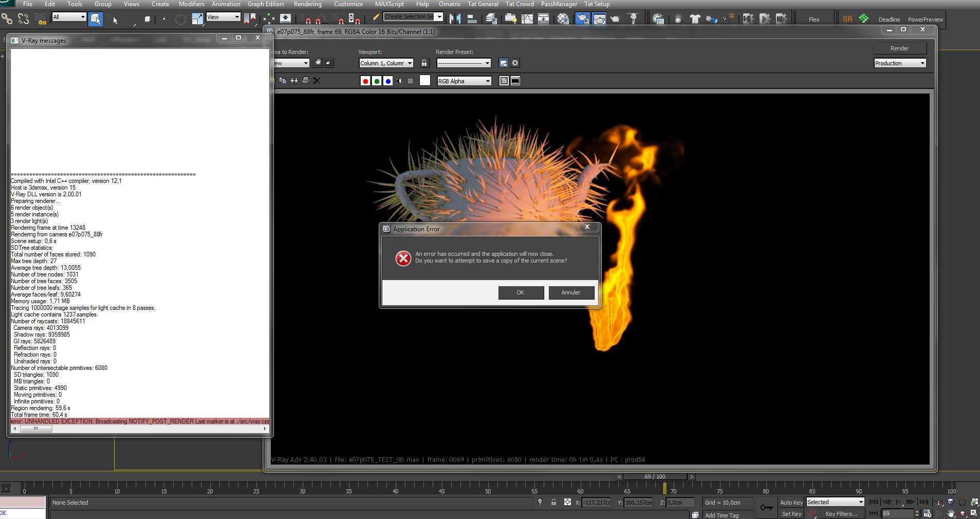The image size is (980, 519).
Task: Toggle Set Key mode
Action: tap(791, 514)
